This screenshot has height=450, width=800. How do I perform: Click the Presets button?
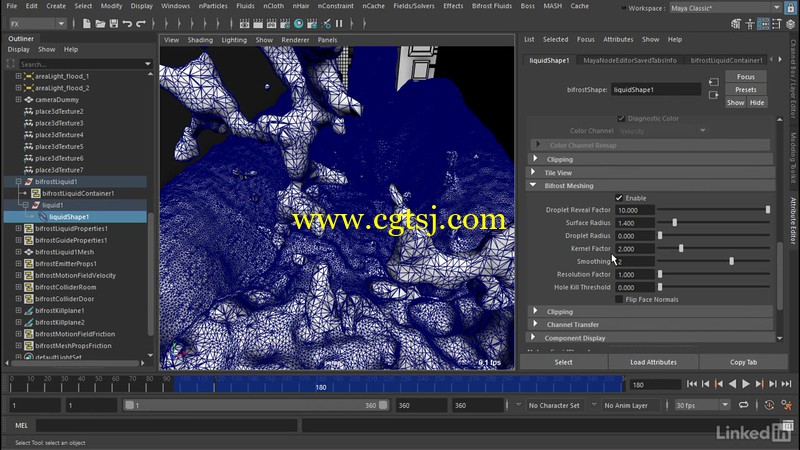pos(745,89)
